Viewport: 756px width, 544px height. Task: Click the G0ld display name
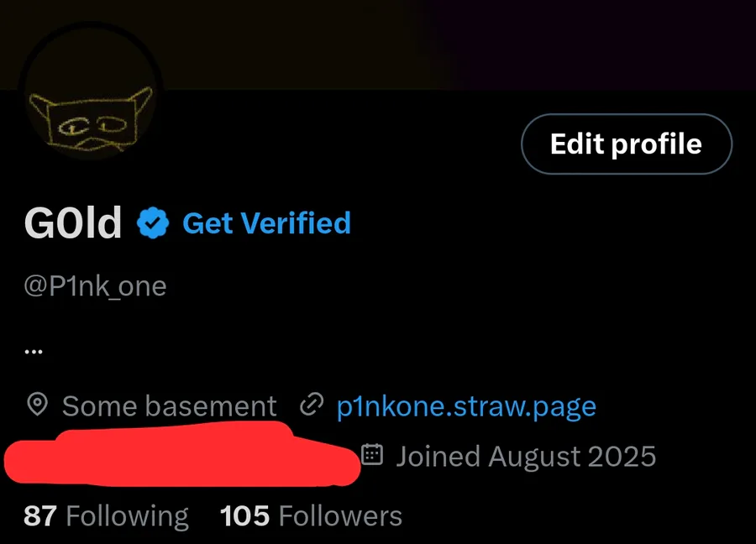[x=73, y=222]
